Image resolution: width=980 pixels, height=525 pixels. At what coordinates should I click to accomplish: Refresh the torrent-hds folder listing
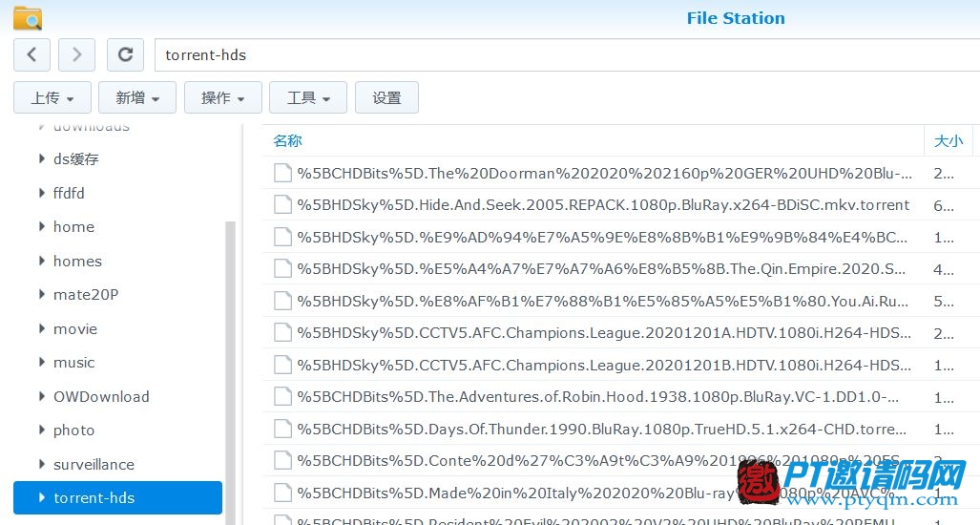coord(125,55)
